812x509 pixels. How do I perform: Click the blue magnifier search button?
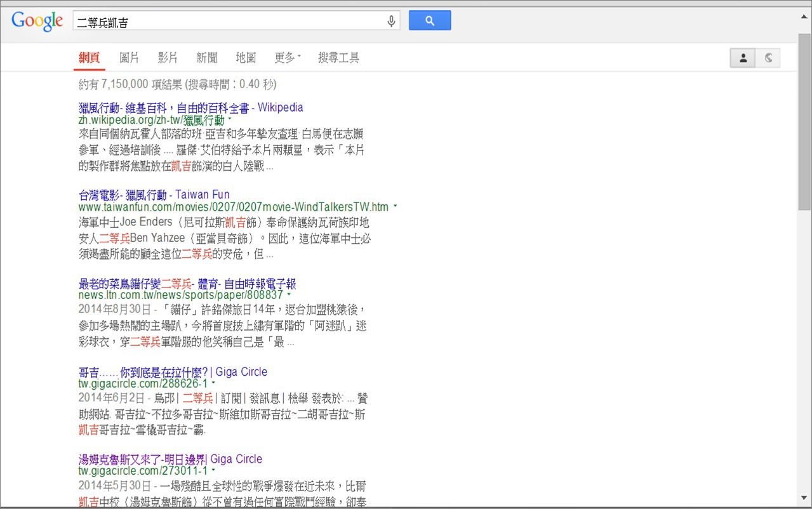(430, 20)
